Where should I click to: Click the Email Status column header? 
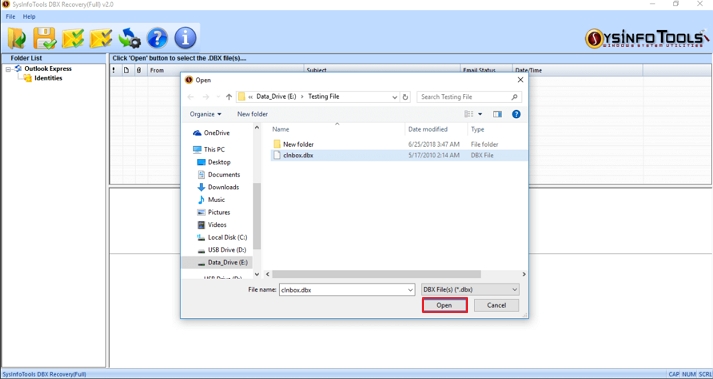[486, 71]
